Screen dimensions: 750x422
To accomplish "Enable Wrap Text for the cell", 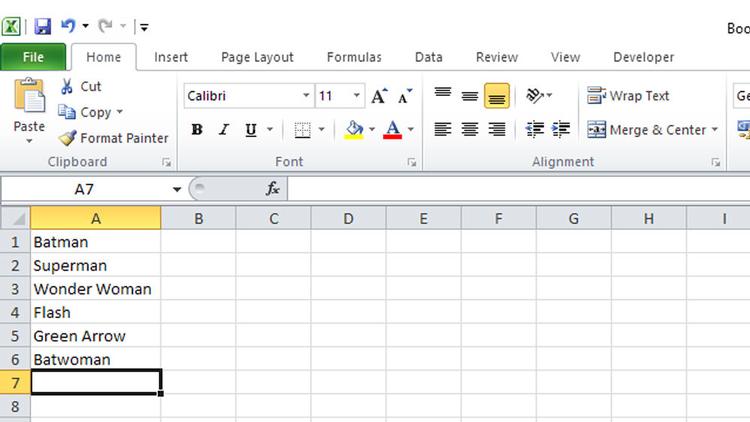I will tap(628, 96).
